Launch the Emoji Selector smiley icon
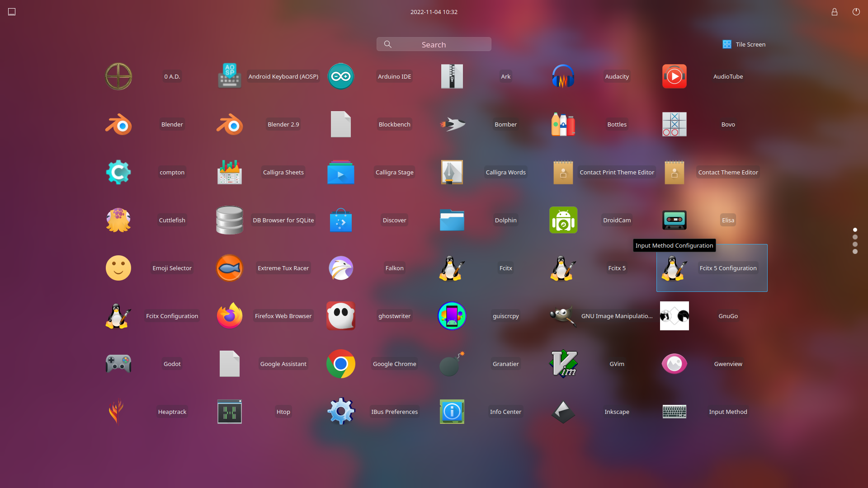868x488 pixels. coord(118,268)
